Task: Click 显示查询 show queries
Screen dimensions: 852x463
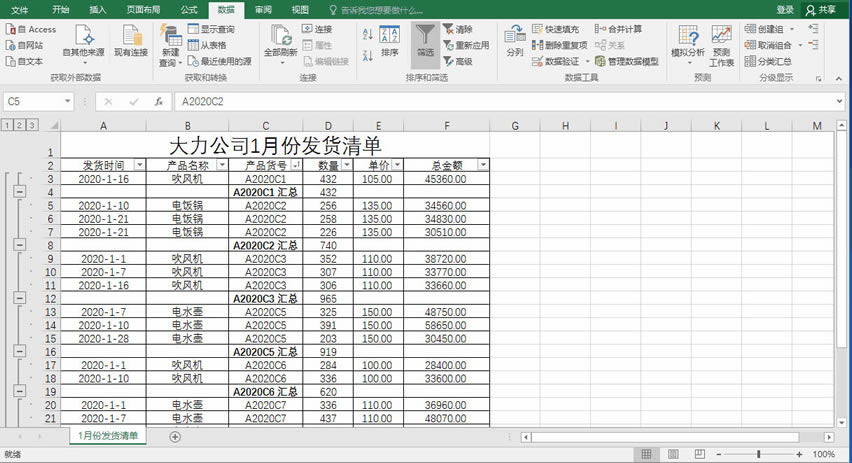Action: [211, 29]
